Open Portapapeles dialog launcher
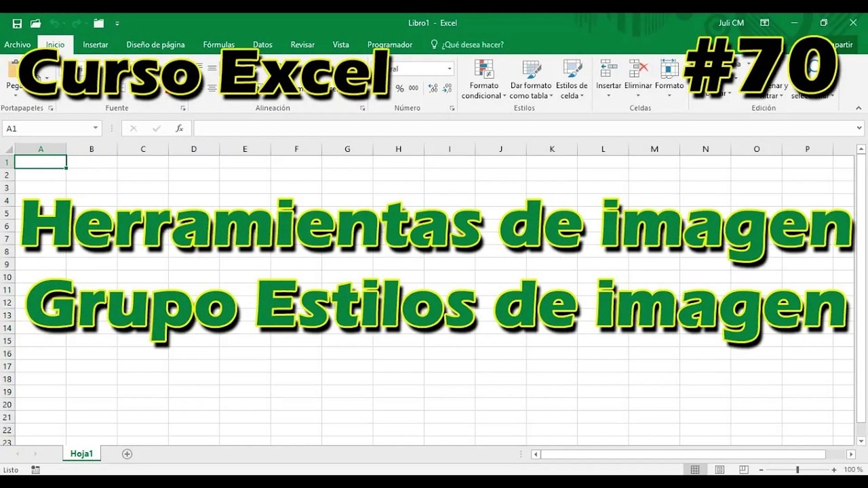 (x=50, y=108)
